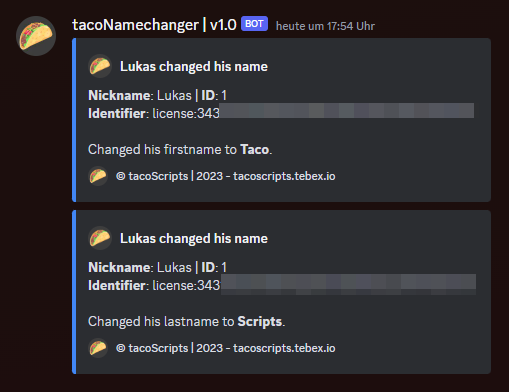Select the title of the firstname-change embed
Viewport: 509px width, 392px height.
coord(194,66)
